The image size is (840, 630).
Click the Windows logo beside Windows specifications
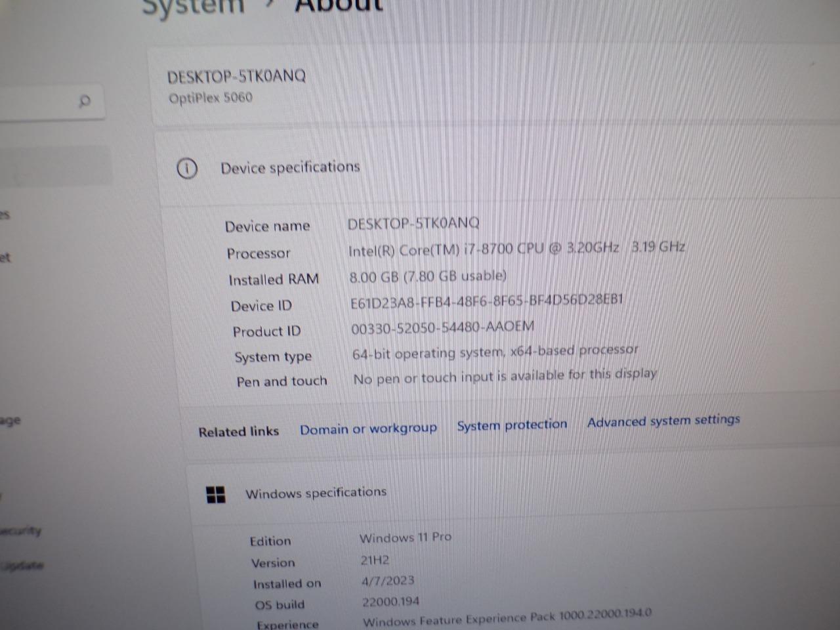[216, 494]
